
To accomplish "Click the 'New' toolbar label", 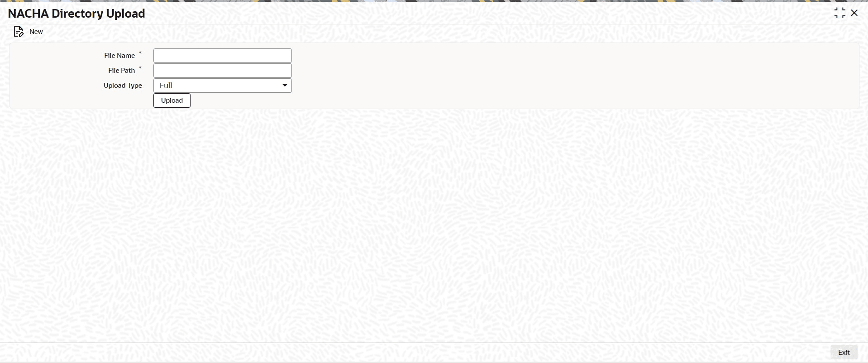I will (x=36, y=32).
